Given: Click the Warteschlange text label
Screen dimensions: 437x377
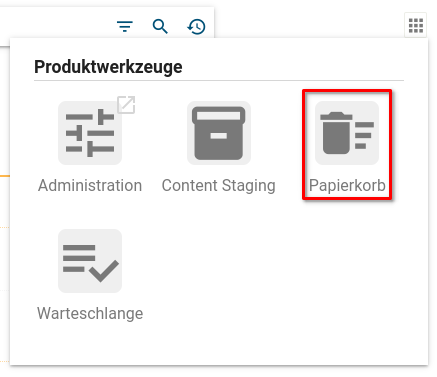Looking at the screenshot, I should [90, 314].
